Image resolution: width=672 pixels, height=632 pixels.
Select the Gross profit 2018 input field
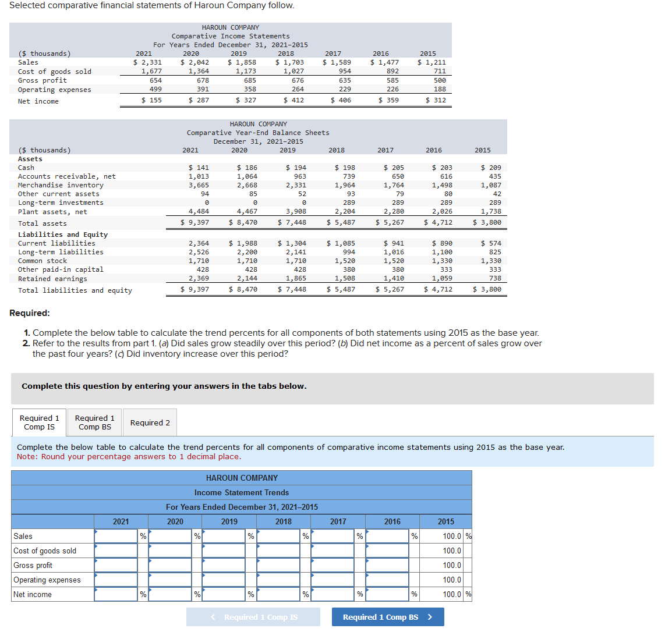278,565
